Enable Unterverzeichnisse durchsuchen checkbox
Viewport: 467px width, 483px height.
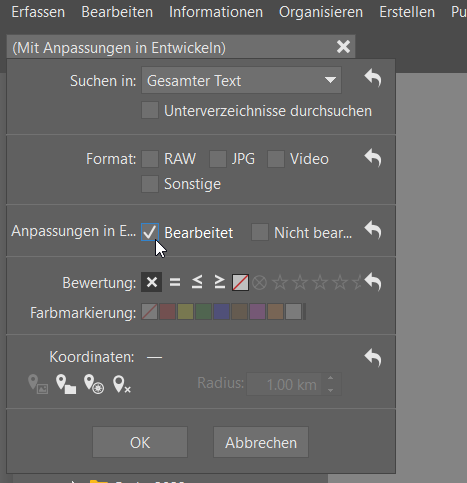point(150,110)
